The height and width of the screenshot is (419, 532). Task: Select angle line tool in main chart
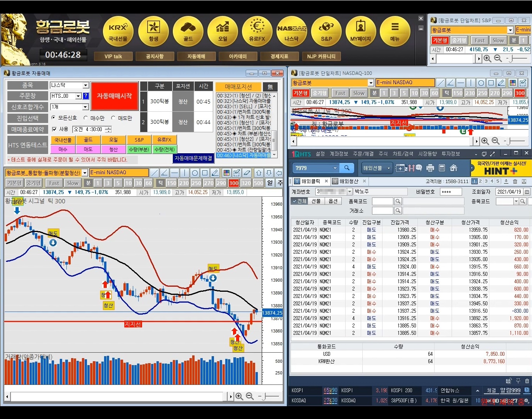(164, 173)
